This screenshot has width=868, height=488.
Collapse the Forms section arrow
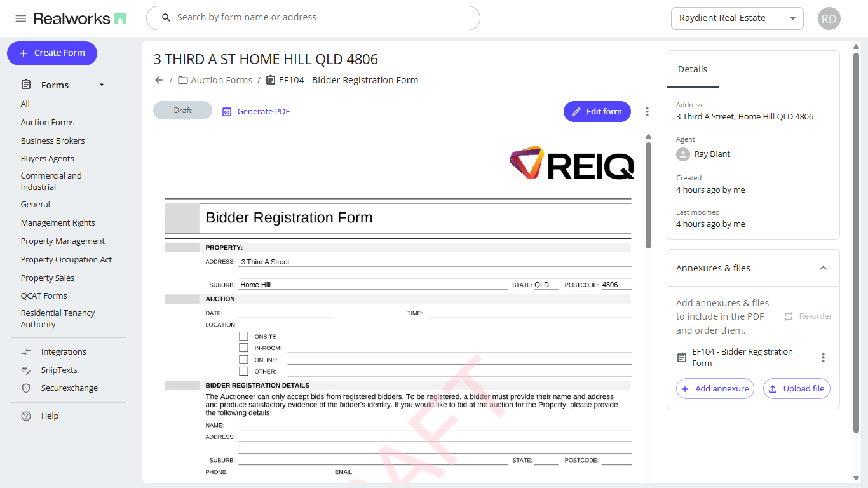pyautogui.click(x=102, y=85)
